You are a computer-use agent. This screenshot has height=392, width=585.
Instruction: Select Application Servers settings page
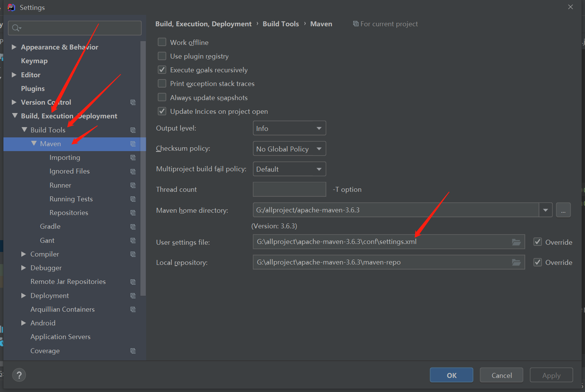point(61,337)
